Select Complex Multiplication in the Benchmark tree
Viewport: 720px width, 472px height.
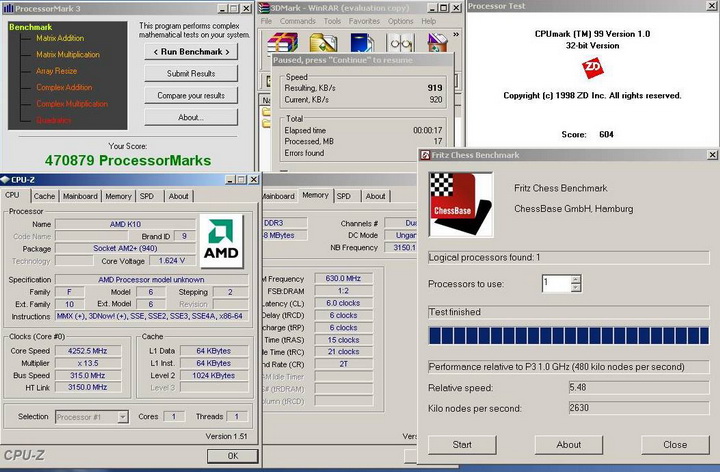coord(72,104)
